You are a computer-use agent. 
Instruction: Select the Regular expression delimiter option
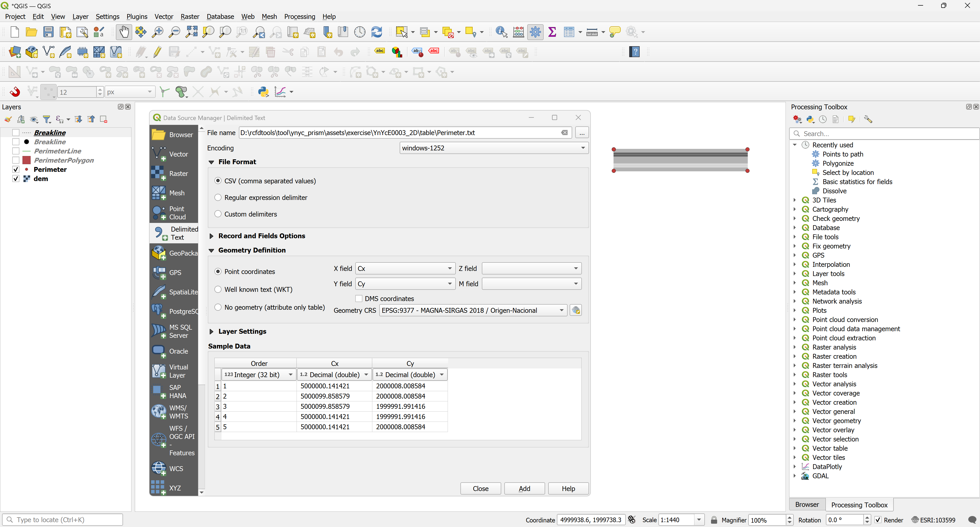click(218, 197)
